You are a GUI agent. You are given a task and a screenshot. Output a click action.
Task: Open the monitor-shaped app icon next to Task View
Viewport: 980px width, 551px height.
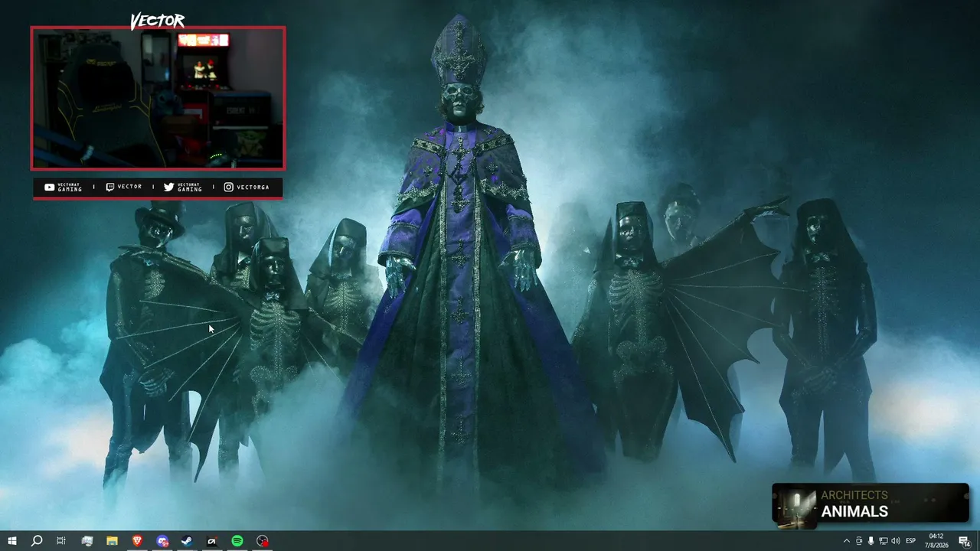(x=87, y=541)
